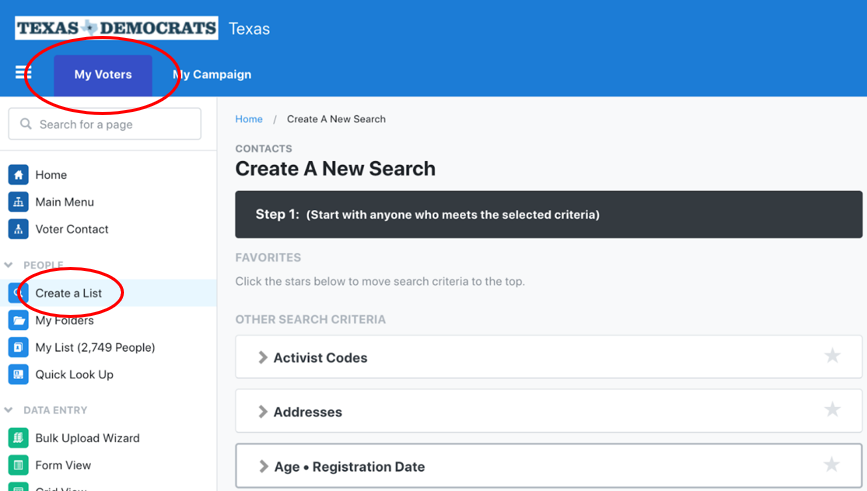867x491 pixels.
Task: Open My Folders in the sidebar
Action: [x=65, y=320]
